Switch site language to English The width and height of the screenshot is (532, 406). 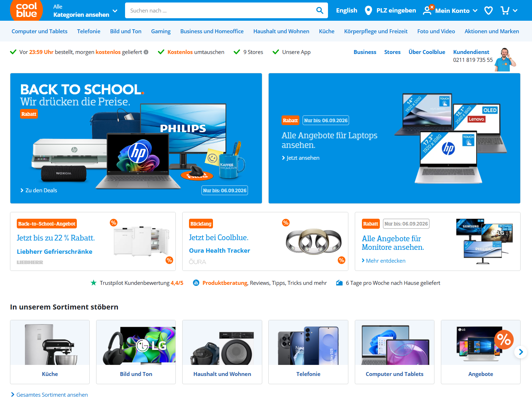347,10
